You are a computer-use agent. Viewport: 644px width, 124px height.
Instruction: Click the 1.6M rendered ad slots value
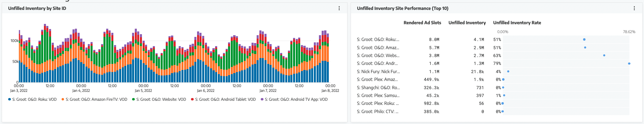click(x=434, y=64)
